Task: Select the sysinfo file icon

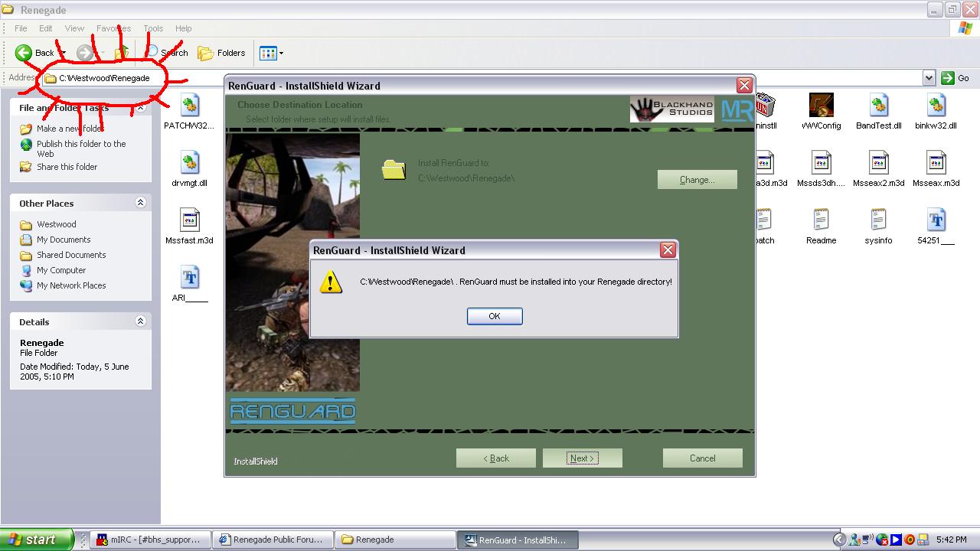Action: (x=878, y=221)
